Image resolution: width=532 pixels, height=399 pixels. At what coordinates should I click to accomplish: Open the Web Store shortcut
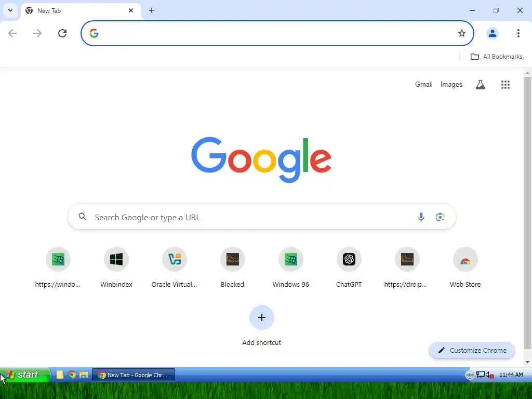pyautogui.click(x=465, y=268)
